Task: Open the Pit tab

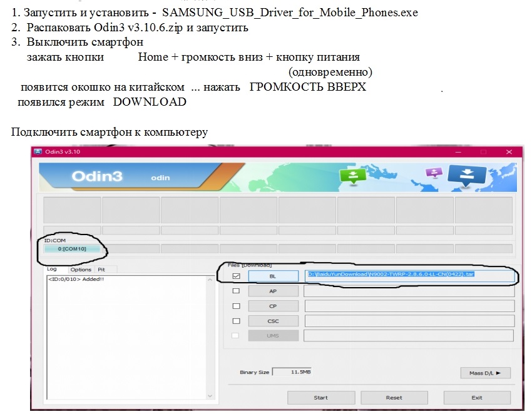Action: click(101, 270)
